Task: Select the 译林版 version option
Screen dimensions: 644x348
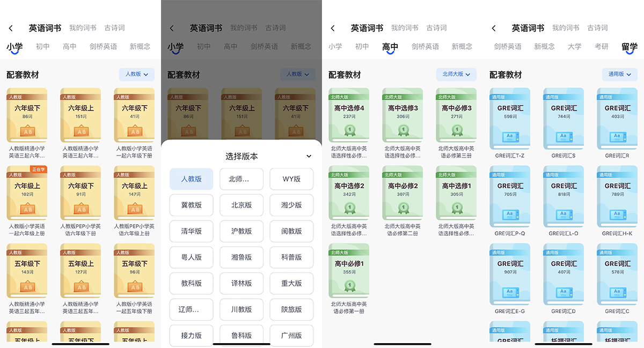Action: (x=241, y=283)
